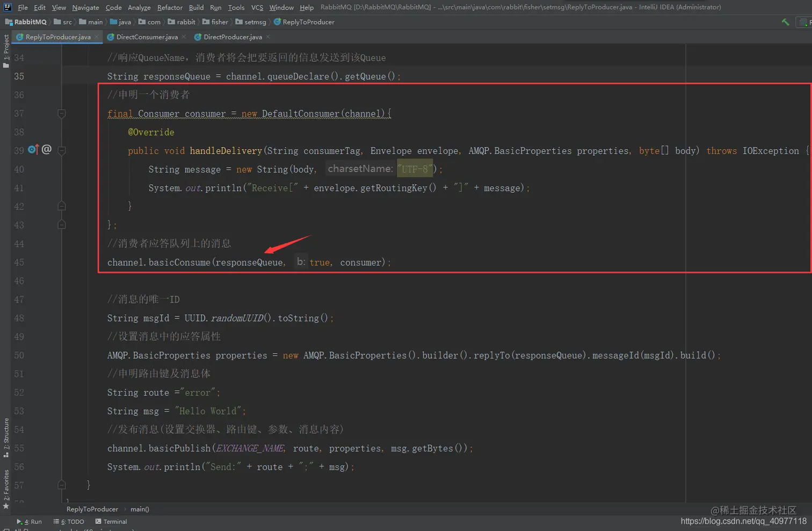
Task: Click line number 35 in gutter
Action: 19,76
